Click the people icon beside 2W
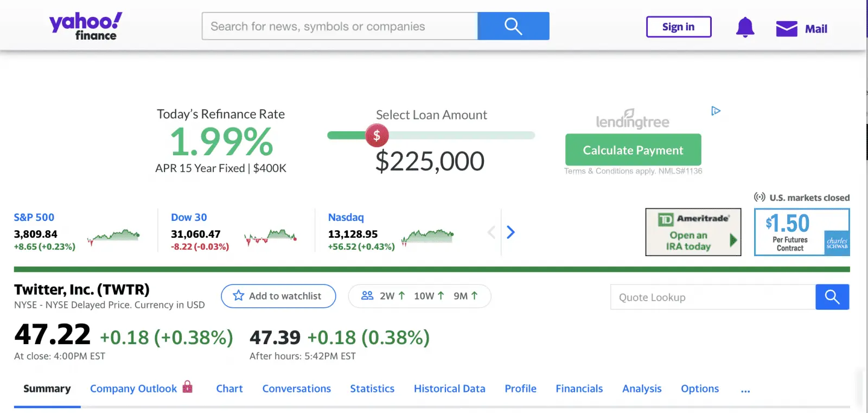The width and height of the screenshot is (868, 413). coord(367,296)
